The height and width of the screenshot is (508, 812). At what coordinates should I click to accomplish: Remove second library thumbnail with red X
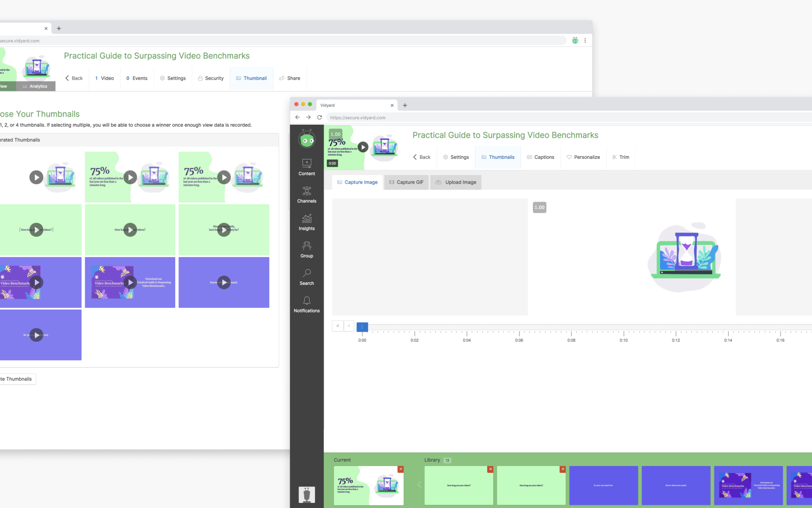pos(563,469)
